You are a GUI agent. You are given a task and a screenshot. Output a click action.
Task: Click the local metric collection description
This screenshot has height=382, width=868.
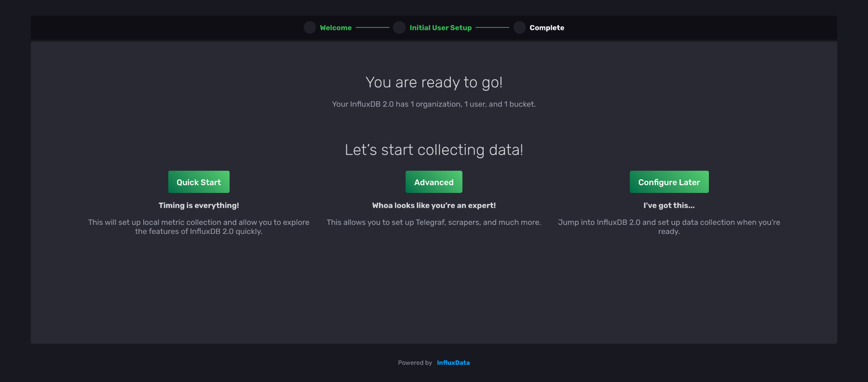[x=199, y=227]
